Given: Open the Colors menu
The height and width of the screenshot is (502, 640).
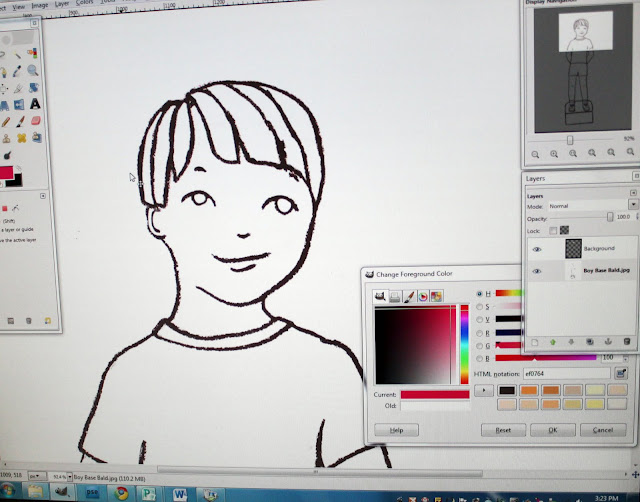Looking at the screenshot, I should 84,2.
